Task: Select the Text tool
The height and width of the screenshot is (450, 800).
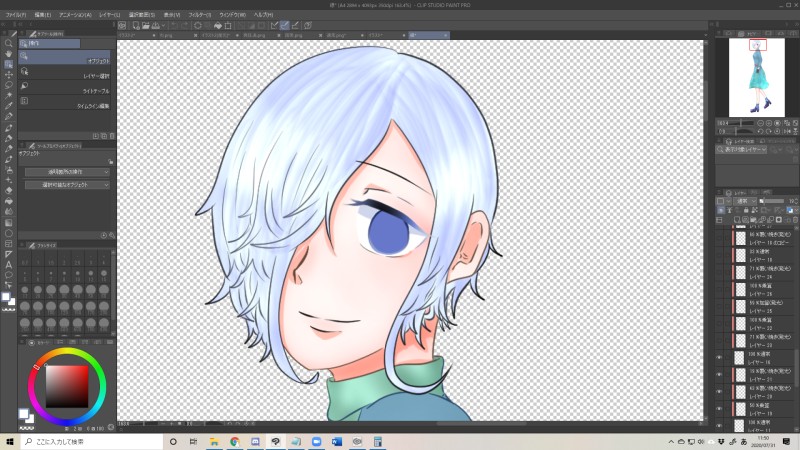Action: pos(9,264)
